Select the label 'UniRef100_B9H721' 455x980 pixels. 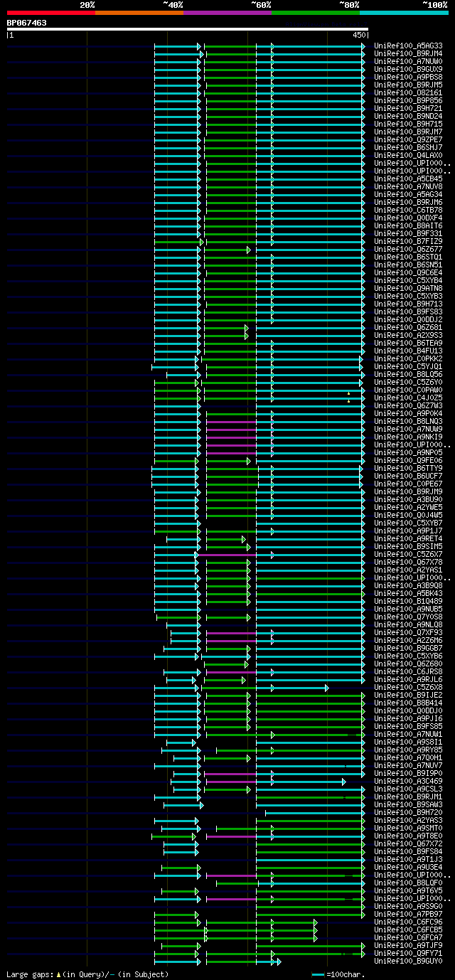tap(408, 108)
